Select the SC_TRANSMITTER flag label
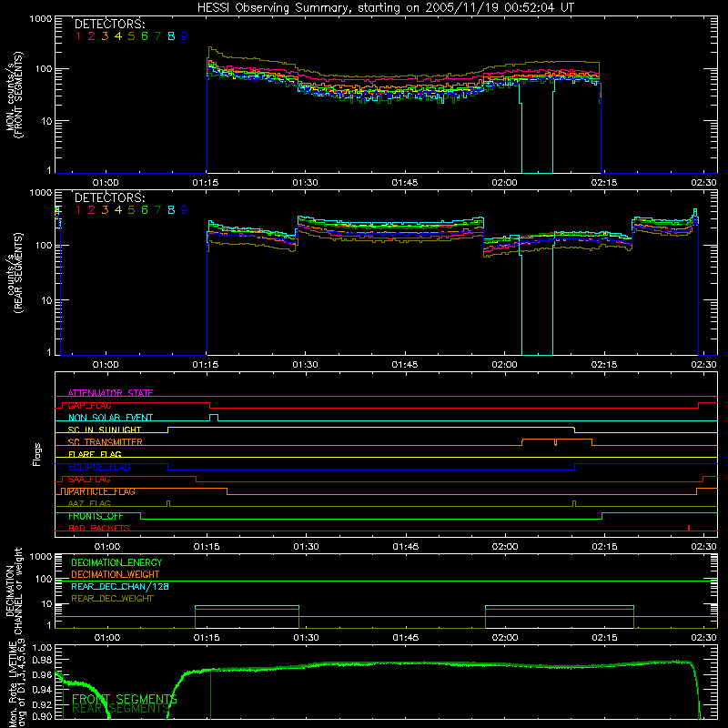 (105, 442)
